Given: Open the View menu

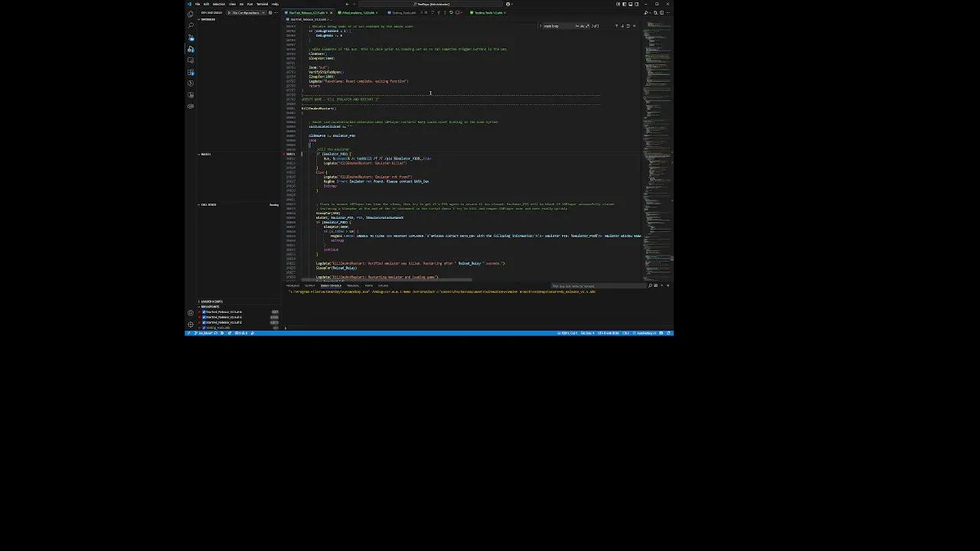Looking at the screenshot, I should coord(232,4).
